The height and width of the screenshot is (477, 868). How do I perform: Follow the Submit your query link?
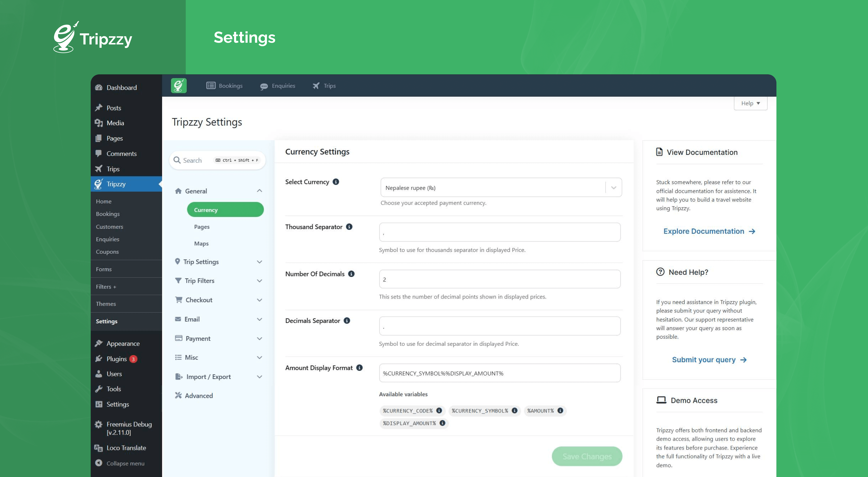[x=709, y=360]
